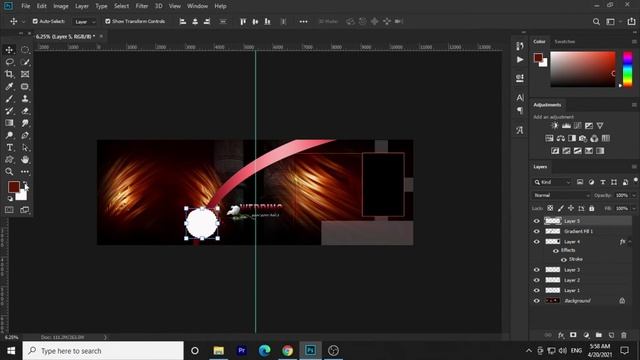Select the Eraser tool
The image size is (640, 360).
coord(25,111)
